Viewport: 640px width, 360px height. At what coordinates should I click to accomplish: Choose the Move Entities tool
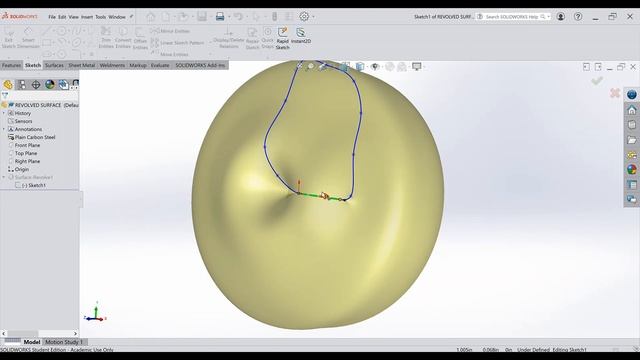(x=170, y=54)
